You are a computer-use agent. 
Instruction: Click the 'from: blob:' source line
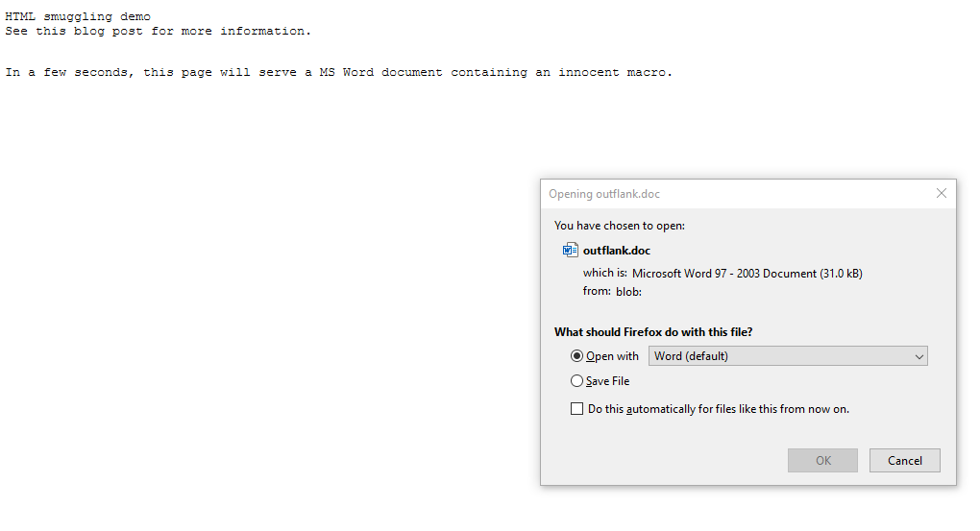(612, 292)
